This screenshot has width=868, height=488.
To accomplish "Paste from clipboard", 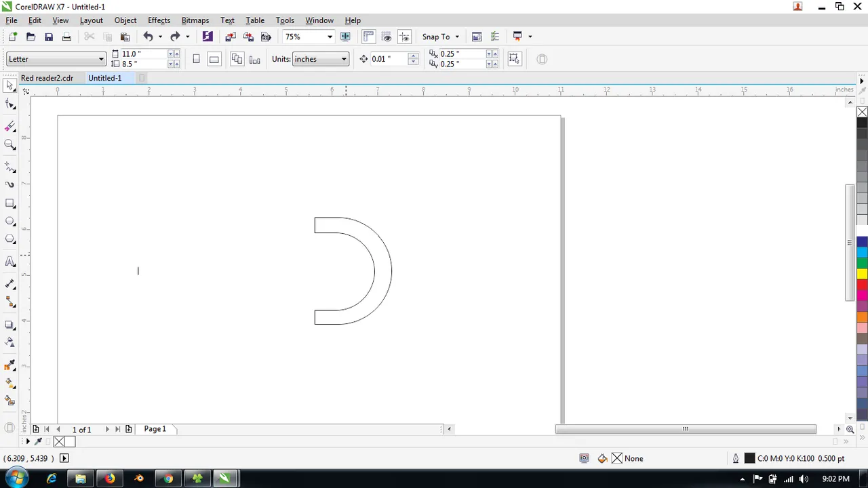I will point(125,37).
